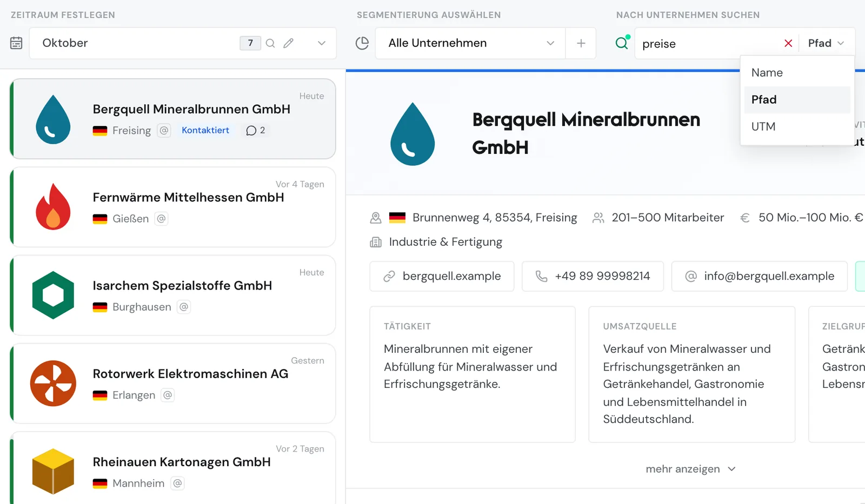
Task: Click the @ icon next to Burghausen
Action: click(x=184, y=307)
